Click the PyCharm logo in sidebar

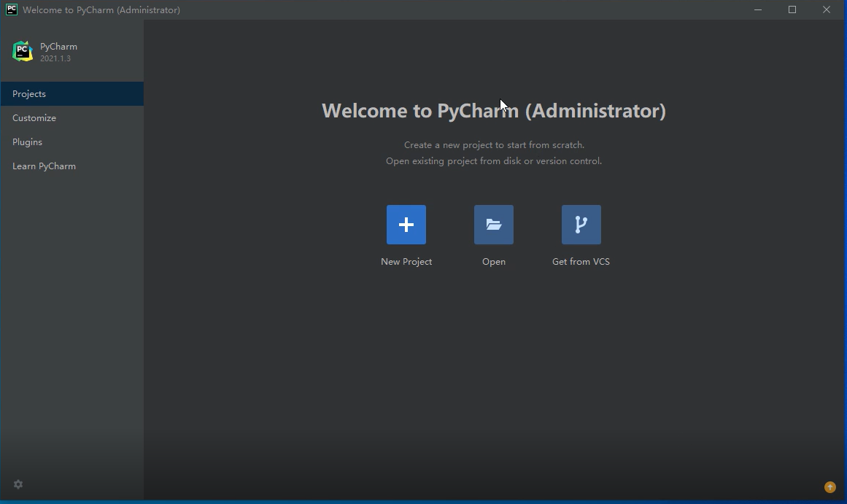tap(23, 51)
